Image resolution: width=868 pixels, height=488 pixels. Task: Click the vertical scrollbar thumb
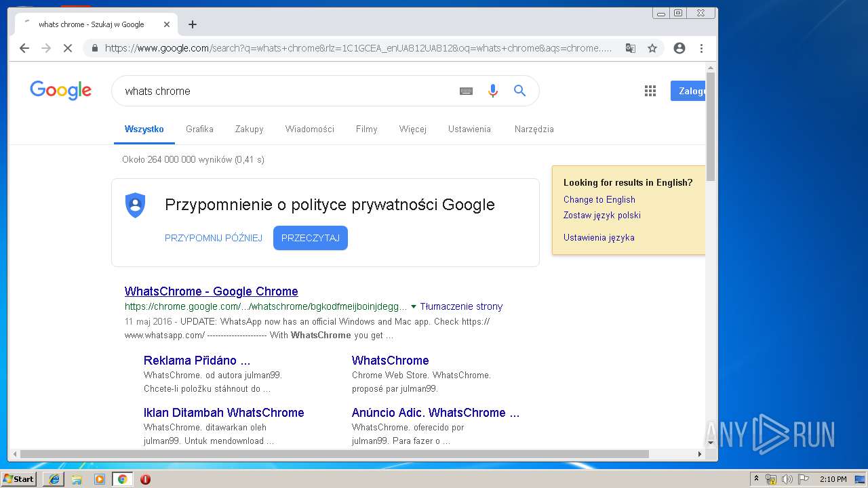[x=711, y=127]
